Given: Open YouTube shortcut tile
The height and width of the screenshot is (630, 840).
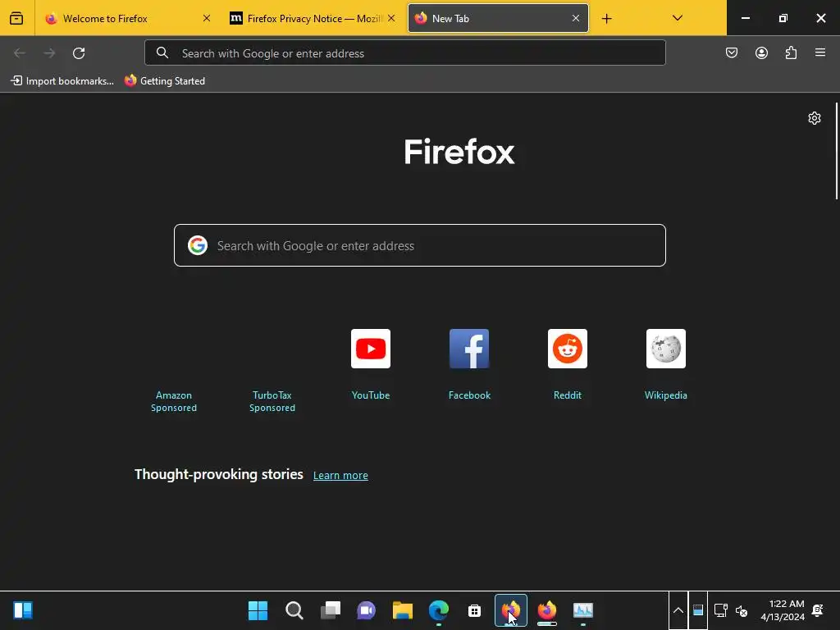Looking at the screenshot, I should pyautogui.click(x=371, y=349).
